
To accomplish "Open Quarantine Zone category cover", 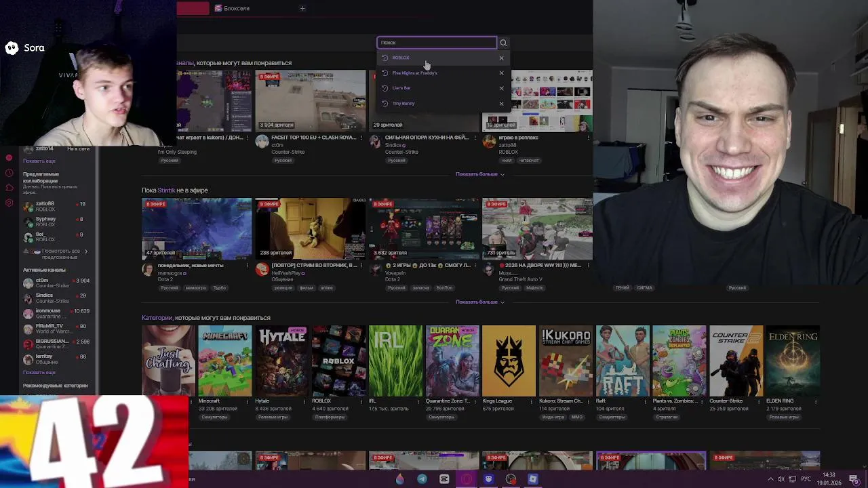I will point(452,361).
